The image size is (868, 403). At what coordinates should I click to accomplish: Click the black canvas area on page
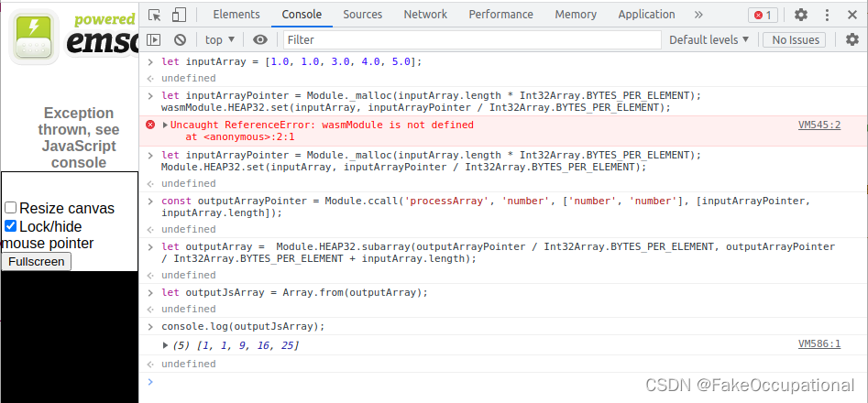[69, 337]
